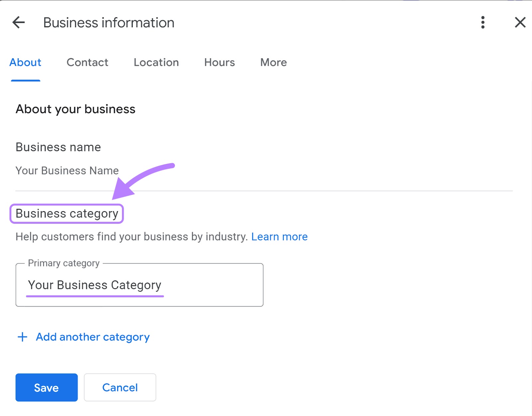The image size is (532, 416).
Task: Select the About tab
Action: click(25, 62)
